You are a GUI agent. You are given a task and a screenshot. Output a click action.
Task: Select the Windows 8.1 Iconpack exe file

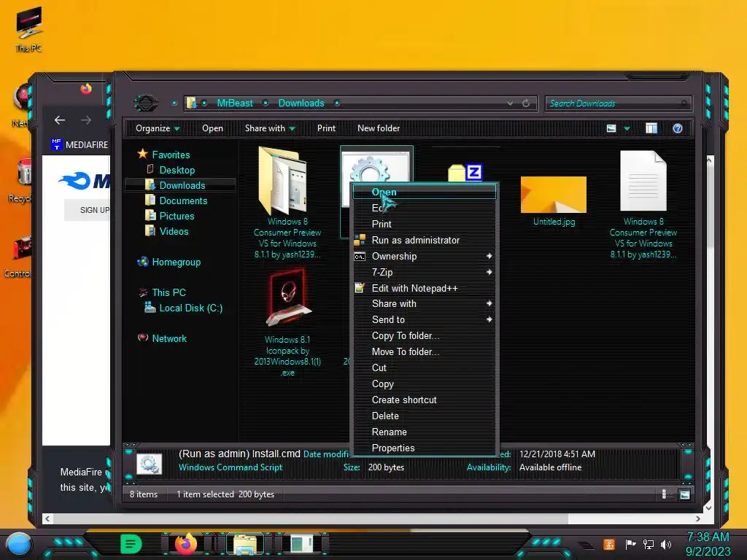click(287, 322)
